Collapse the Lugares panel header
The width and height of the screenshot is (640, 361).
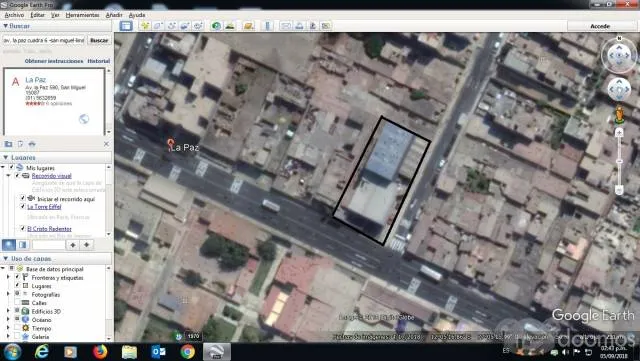(5, 157)
